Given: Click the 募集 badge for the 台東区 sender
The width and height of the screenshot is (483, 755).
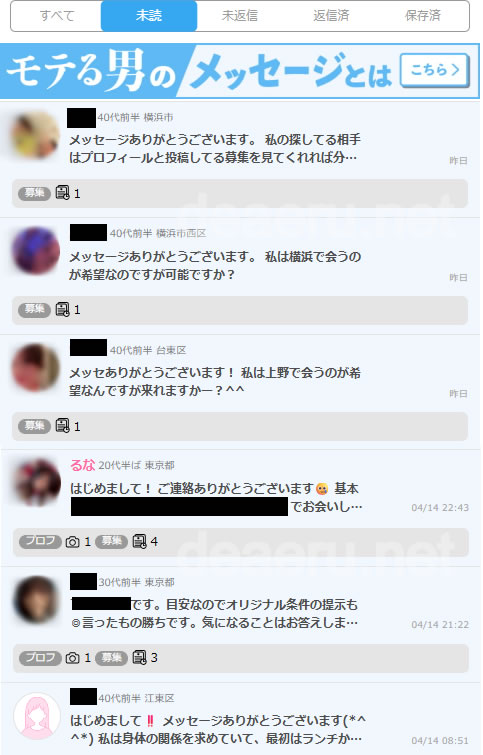Looking at the screenshot, I should point(34,426).
